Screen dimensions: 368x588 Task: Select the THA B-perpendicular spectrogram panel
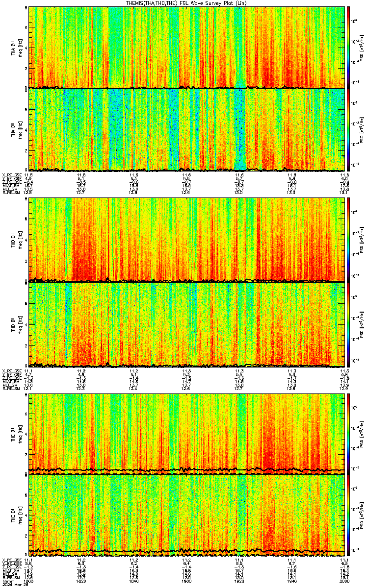click(187, 48)
